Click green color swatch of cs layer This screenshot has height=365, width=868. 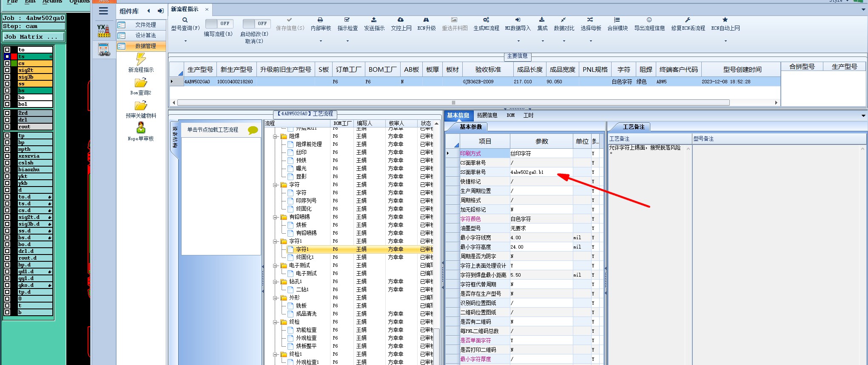pos(14,63)
